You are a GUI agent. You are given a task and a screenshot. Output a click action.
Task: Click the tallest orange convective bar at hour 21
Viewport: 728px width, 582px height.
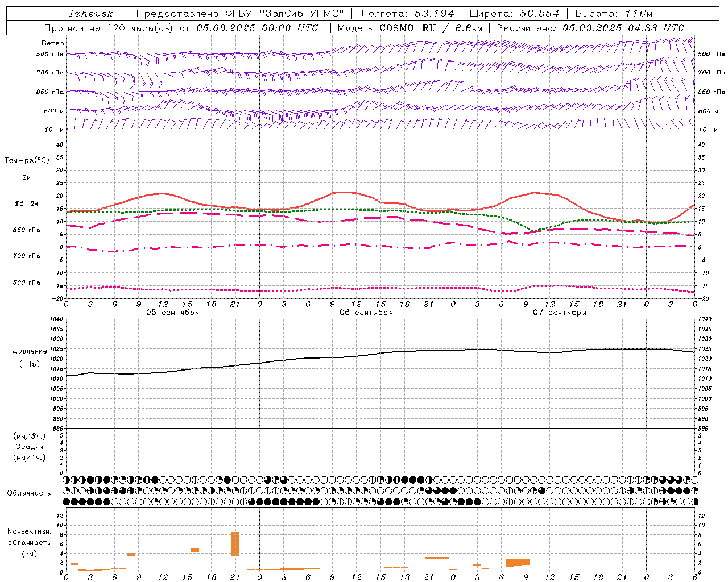coord(235,544)
